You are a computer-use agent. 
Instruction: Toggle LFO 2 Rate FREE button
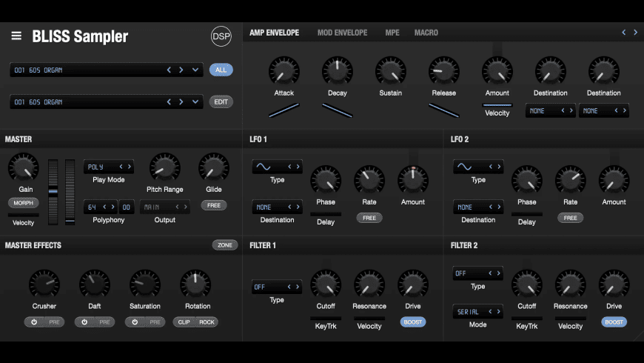(570, 218)
